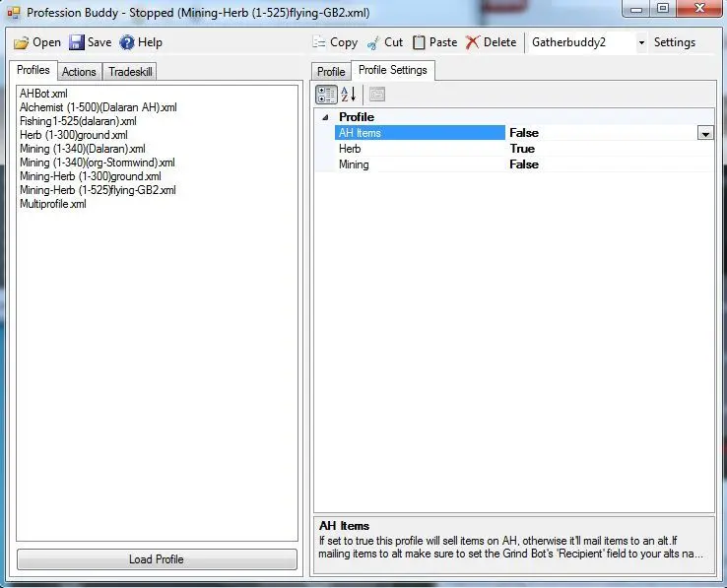727x588 pixels.
Task: Click the Property Pages icon
Action: (377, 95)
